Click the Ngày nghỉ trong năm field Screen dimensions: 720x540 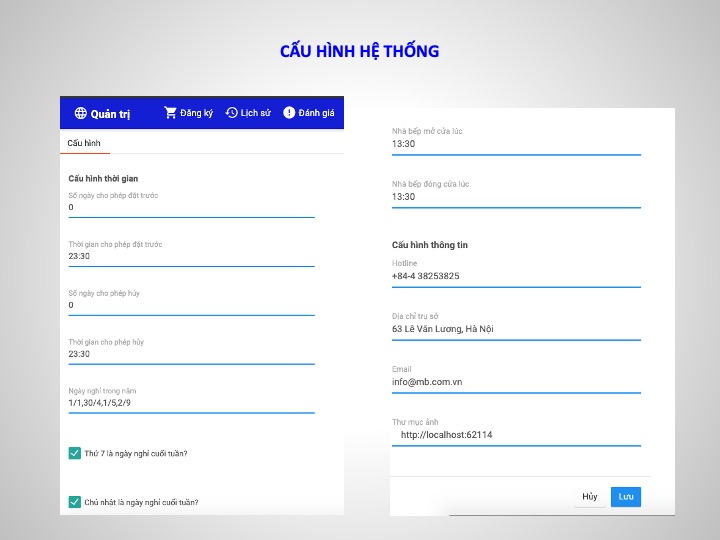pos(190,403)
